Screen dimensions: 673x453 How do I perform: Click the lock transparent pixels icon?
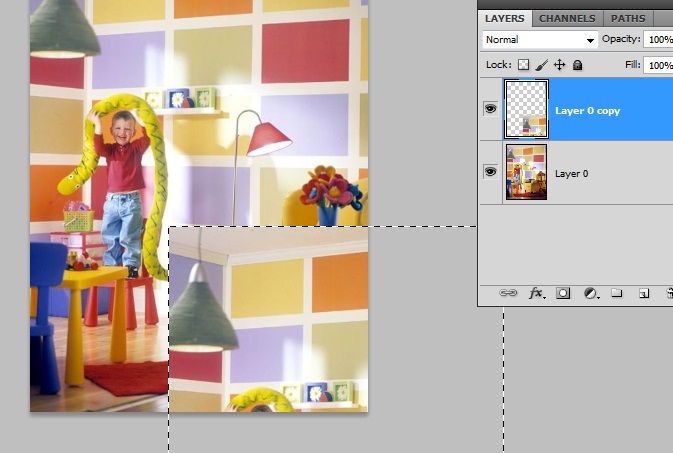[x=523, y=65]
